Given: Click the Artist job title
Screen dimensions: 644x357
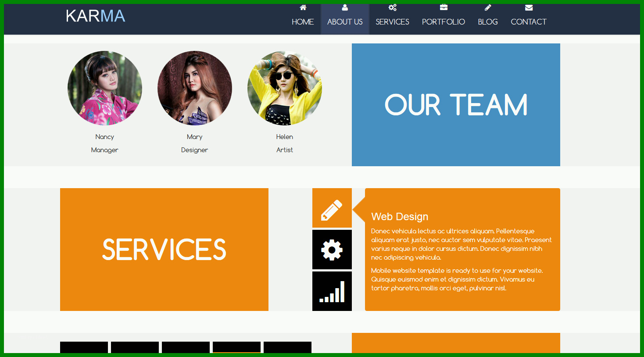Looking at the screenshot, I should click(285, 150).
